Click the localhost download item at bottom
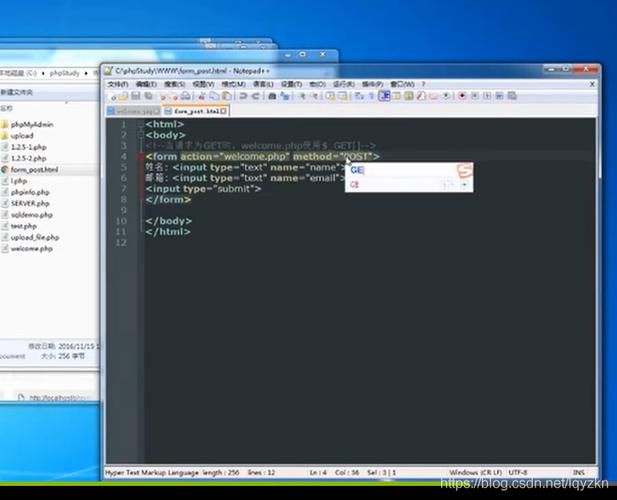 [x=55, y=398]
